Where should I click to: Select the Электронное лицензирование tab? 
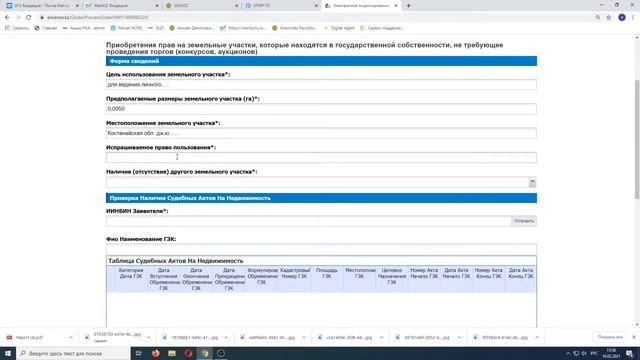click(x=360, y=6)
